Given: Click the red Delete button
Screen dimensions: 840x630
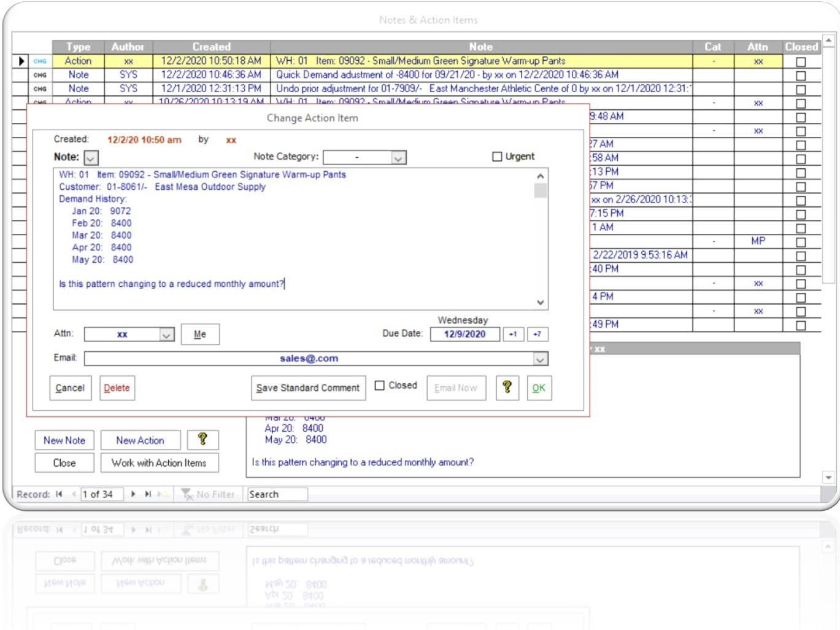Looking at the screenshot, I should click(x=117, y=388).
